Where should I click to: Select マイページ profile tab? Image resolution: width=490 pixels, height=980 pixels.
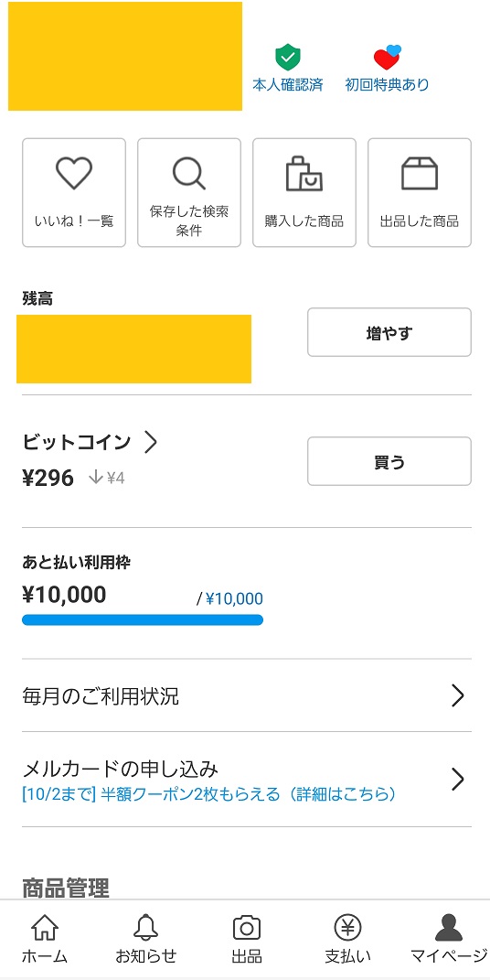point(449,939)
